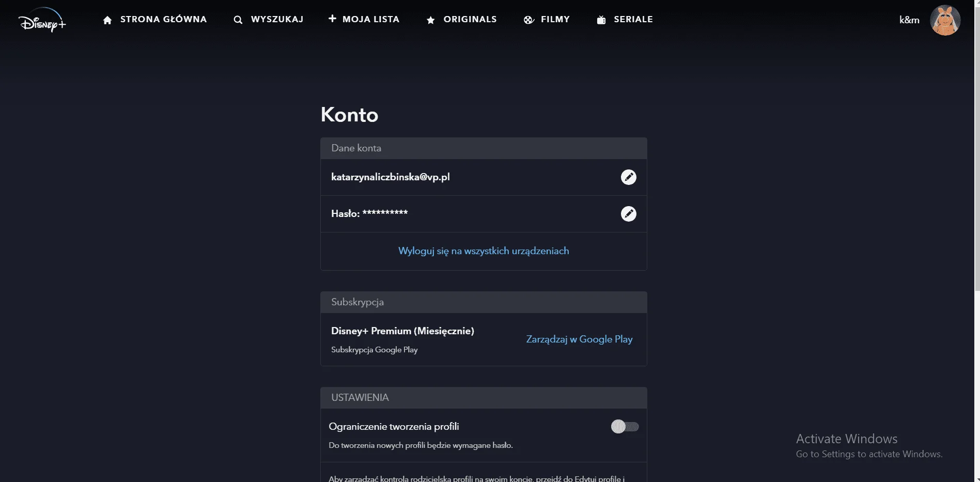Open the STRONA GŁÓWNA menu item

[x=163, y=20]
